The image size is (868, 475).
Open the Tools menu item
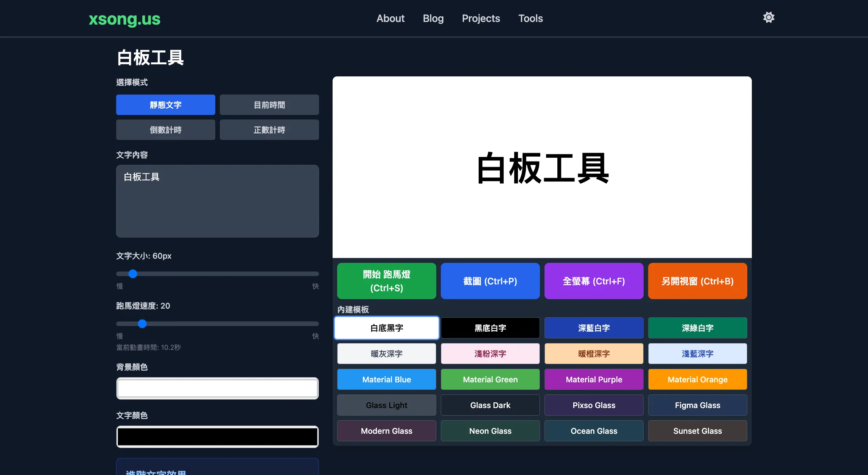pos(530,18)
